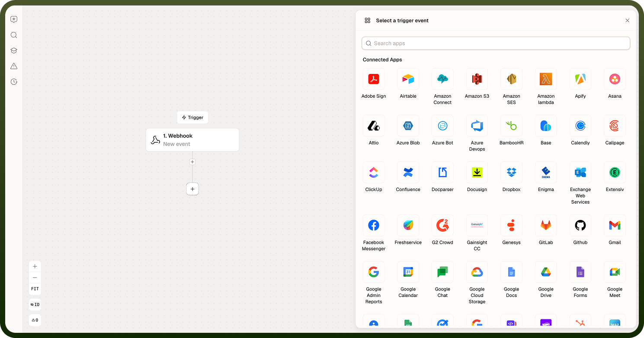Select the G2 Crowd app

tap(442, 226)
